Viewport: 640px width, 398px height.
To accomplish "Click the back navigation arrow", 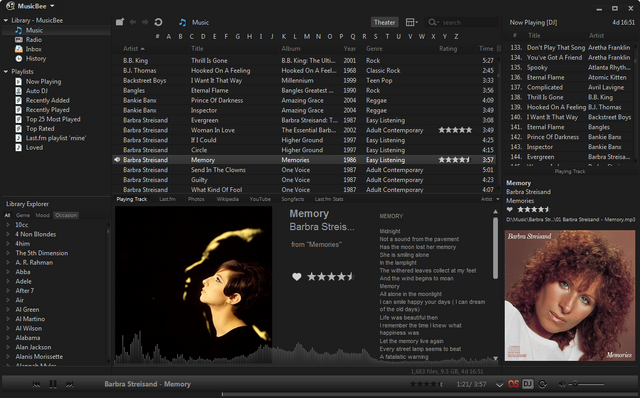I will click(x=133, y=22).
